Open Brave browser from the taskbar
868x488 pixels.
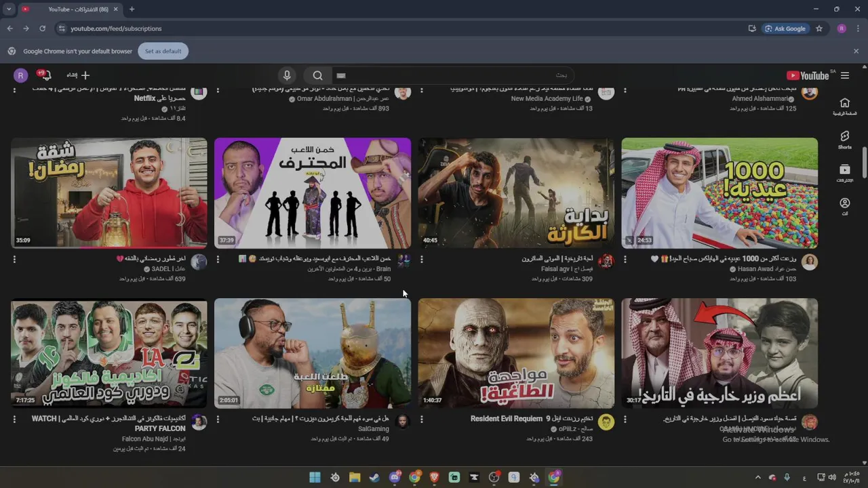click(435, 477)
